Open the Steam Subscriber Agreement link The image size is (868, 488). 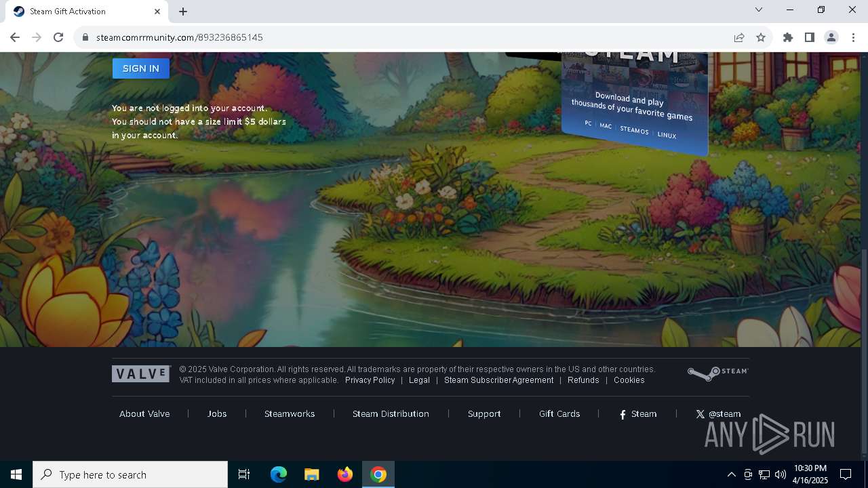498,380
